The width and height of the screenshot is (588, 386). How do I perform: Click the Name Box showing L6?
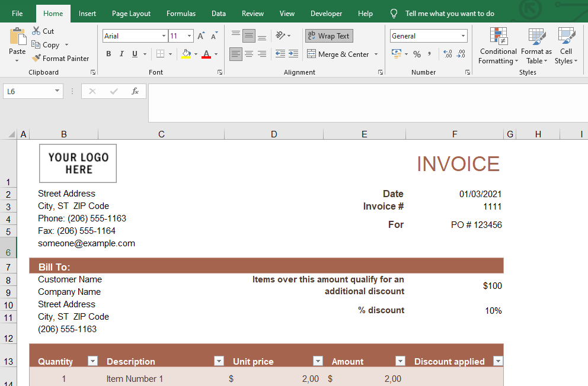tap(28, 91)
